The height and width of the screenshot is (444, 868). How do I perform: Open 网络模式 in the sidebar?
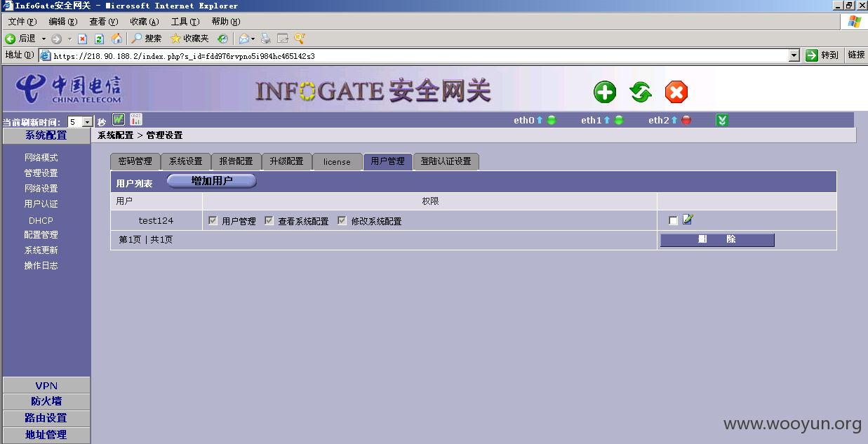pos(41,158)
